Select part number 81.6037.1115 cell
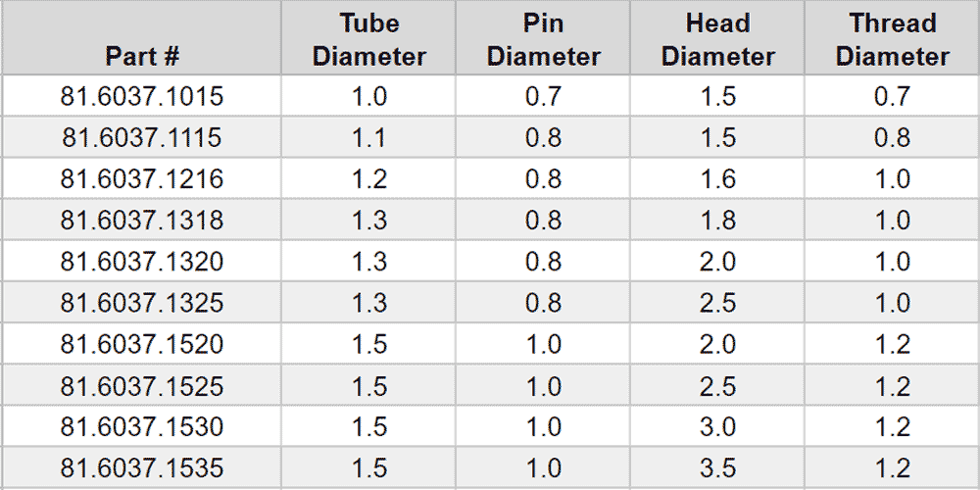Viewport: 980px width, 490px height. pos(142,137)
